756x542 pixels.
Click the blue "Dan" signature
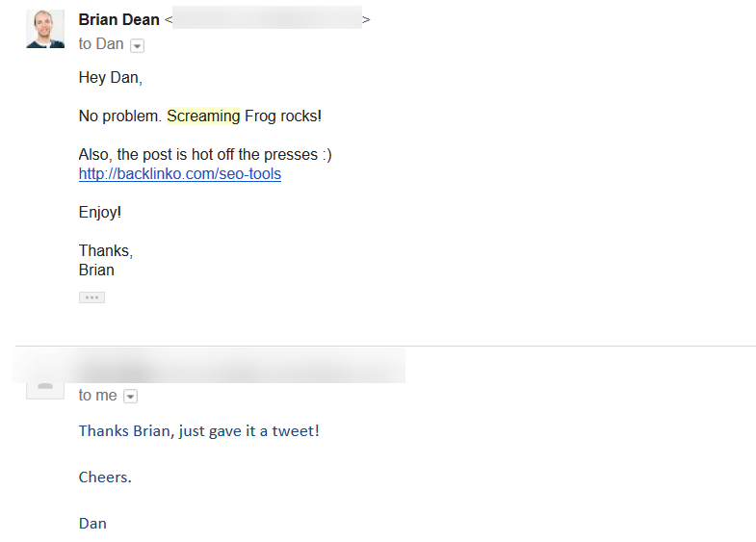tap(92, 524)
